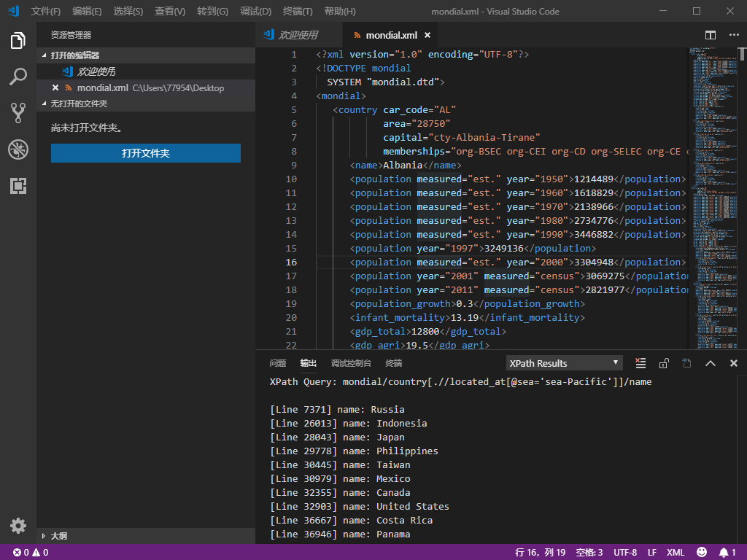Open the Source Control view
747x560 pixels.
[18, 113]
